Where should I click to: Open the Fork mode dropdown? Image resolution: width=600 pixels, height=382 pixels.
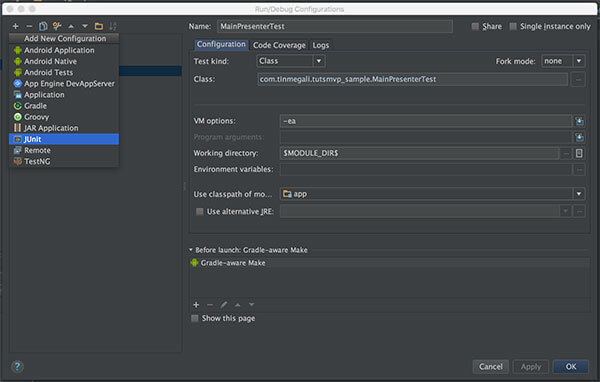click(563, 61)
